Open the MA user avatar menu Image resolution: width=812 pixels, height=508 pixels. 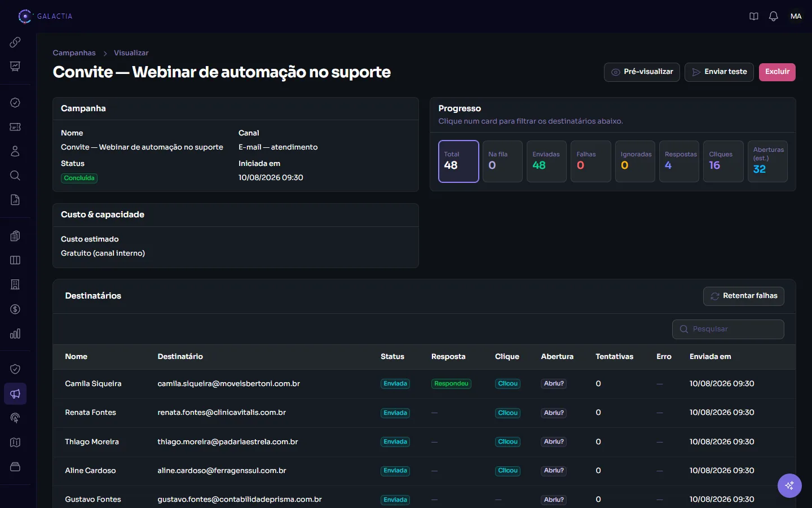tap(796, 16)
